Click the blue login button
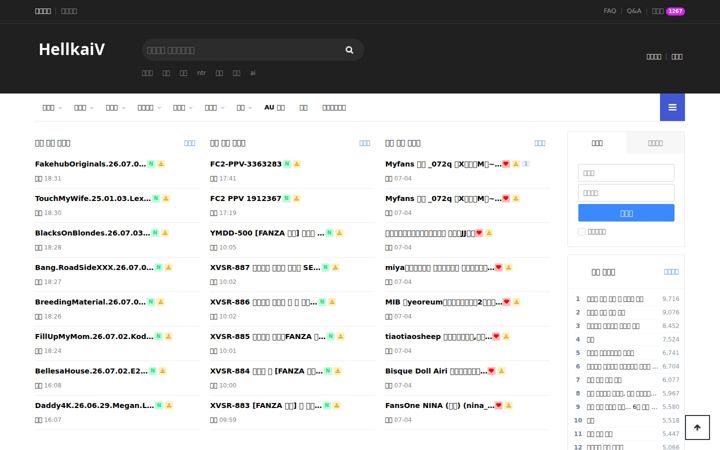 626,213
